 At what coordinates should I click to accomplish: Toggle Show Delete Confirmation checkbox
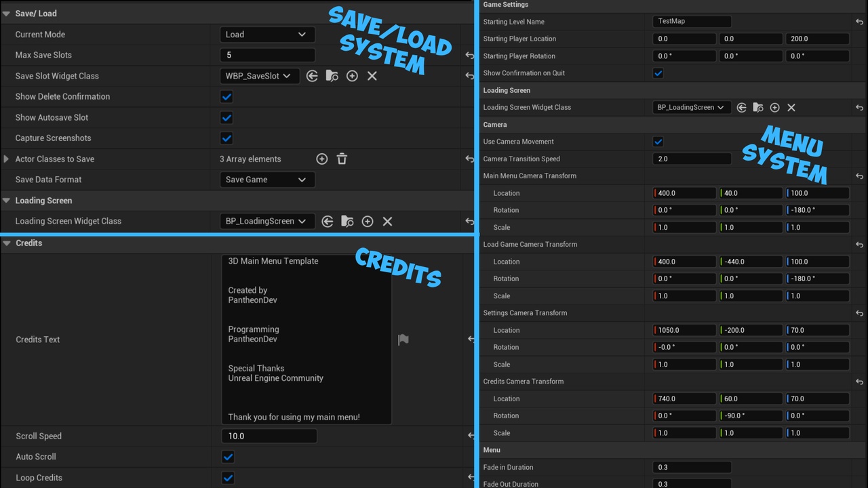[x=227, y=97]
